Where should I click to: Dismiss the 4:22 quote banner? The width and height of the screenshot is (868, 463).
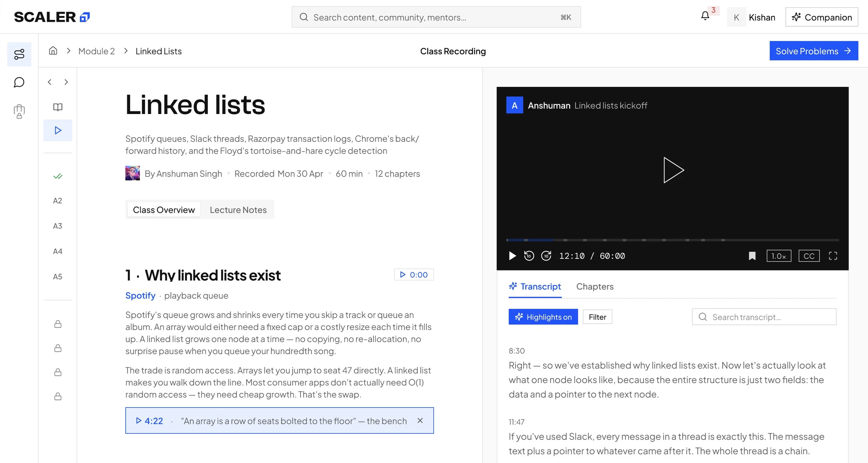420,420
